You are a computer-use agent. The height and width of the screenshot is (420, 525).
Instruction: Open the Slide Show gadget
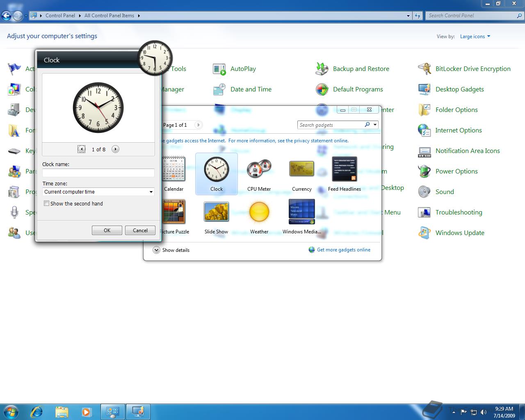(x=216, y=217)
